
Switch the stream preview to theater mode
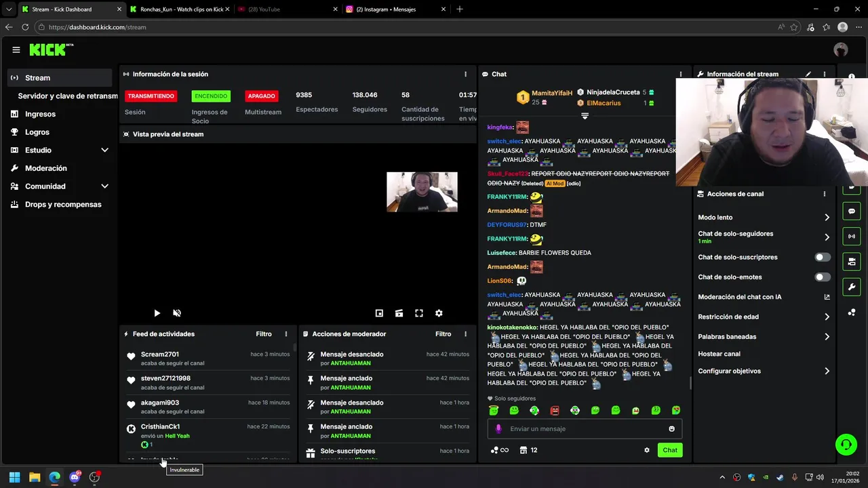pos(399,313)
